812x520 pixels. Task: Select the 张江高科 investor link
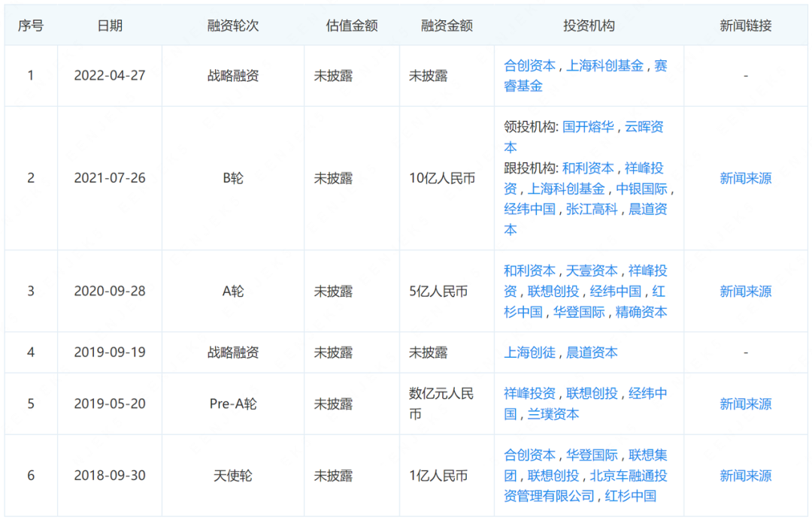tap(592, 209)
